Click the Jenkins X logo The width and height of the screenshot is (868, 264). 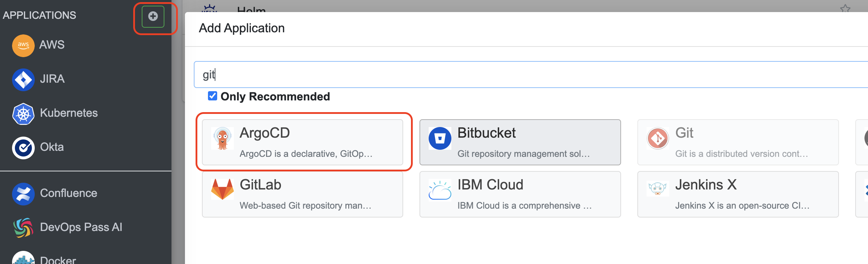[658, 188]
